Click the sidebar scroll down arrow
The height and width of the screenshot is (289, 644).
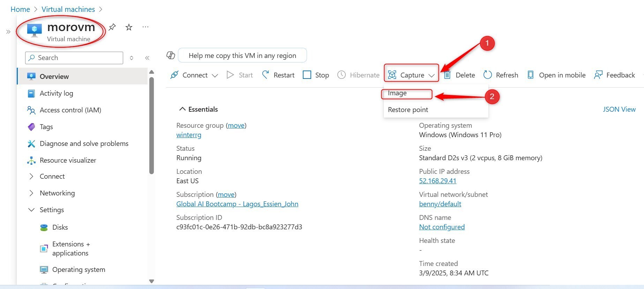click(151, 281)
